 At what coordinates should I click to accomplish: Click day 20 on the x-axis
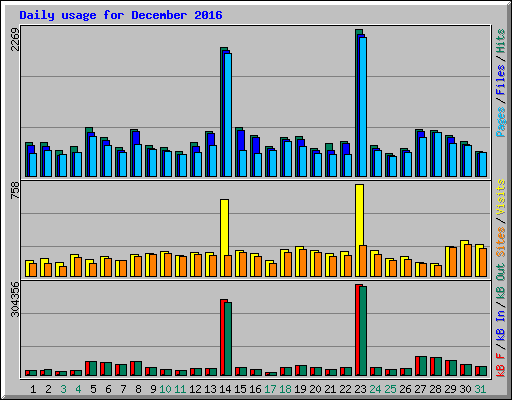tap(315, 389)
